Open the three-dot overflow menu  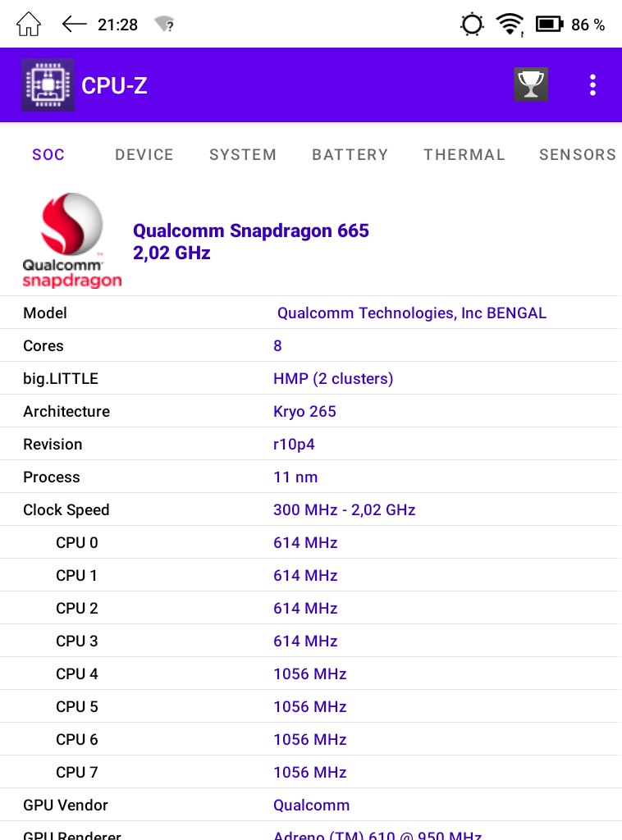coord(592,85)
